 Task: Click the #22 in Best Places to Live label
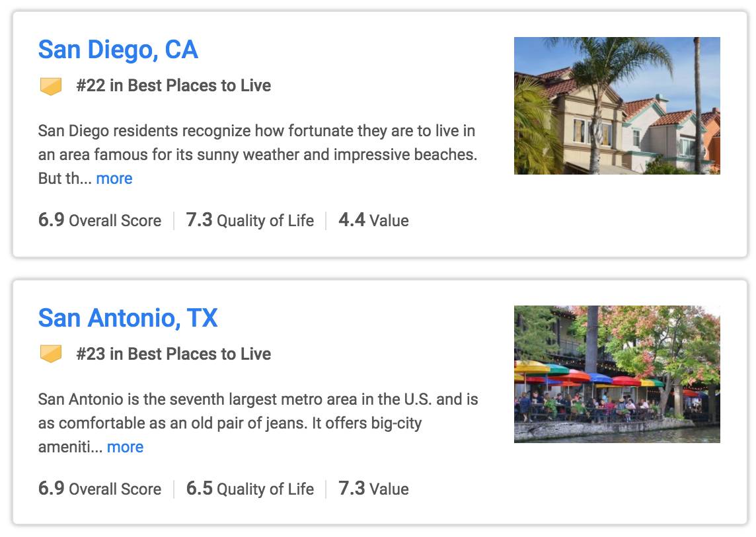pyautogui.click(x=173, y=85)
